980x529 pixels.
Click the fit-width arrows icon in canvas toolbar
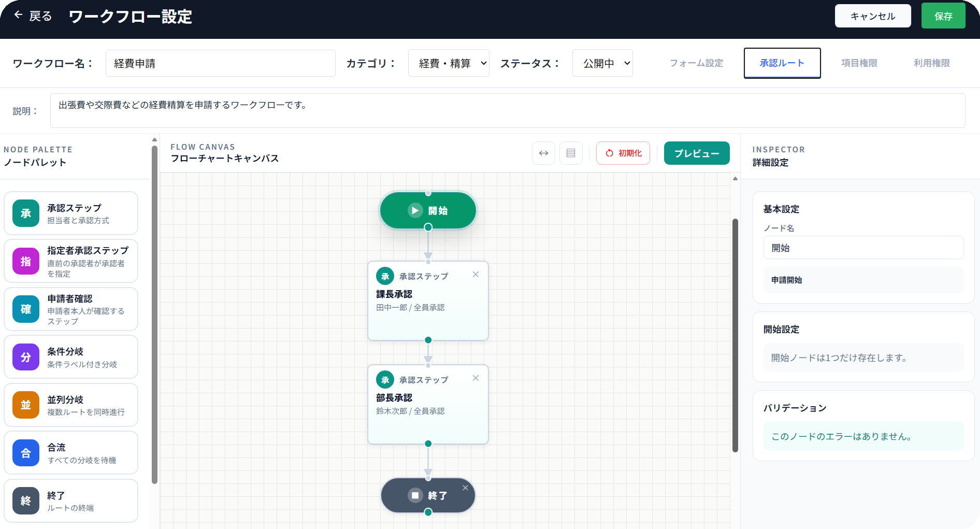point(543,153)
